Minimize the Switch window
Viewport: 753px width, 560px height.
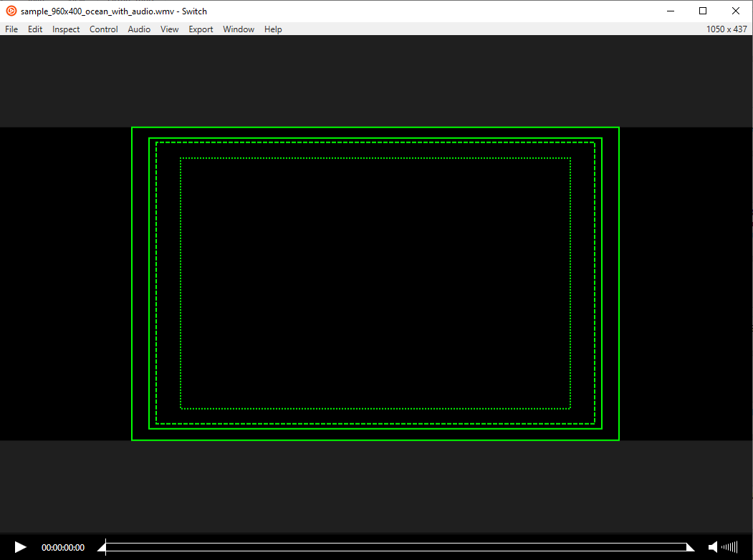tap(670, 10)
